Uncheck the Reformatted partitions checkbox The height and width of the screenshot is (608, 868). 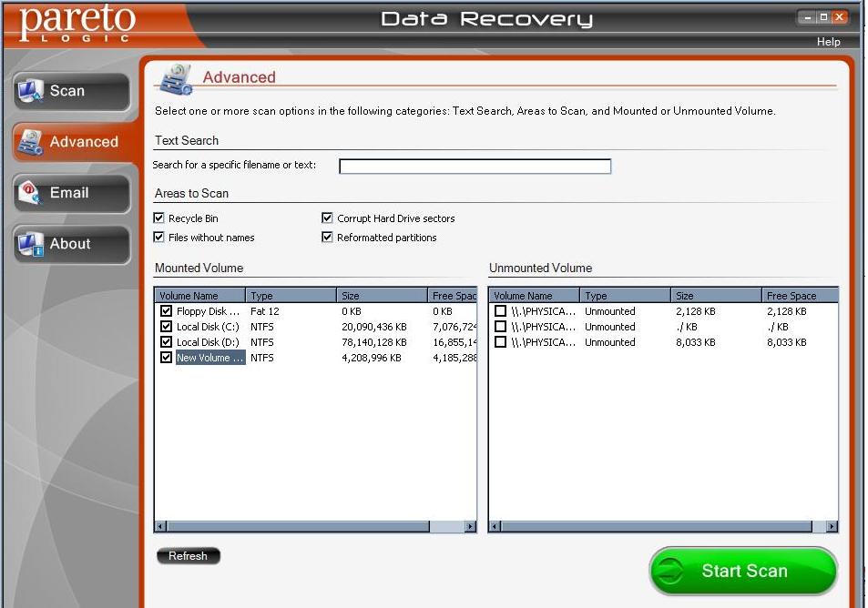[x=328, y=238]
